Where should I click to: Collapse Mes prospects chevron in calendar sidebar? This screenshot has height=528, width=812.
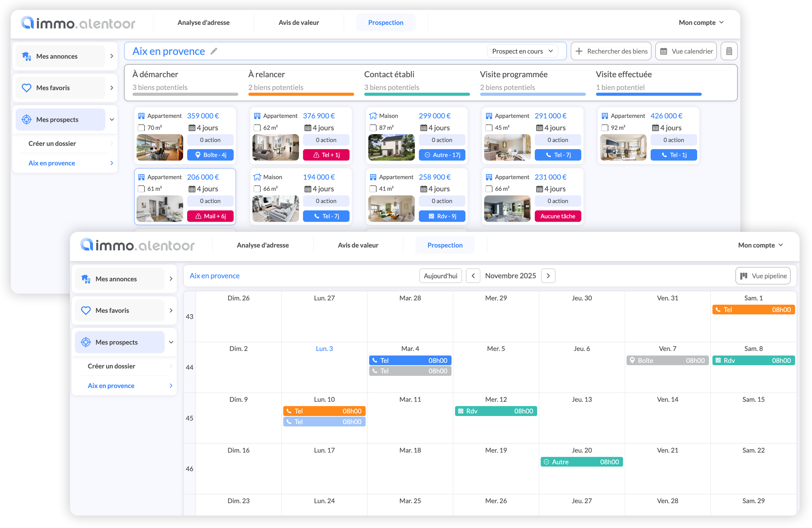pyautogui.click(x=171, y=342)
